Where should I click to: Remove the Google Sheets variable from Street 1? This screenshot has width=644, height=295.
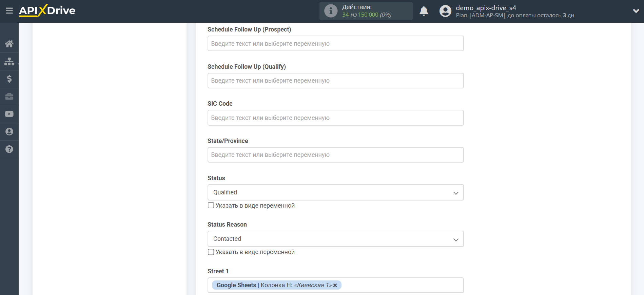[335, 285]
